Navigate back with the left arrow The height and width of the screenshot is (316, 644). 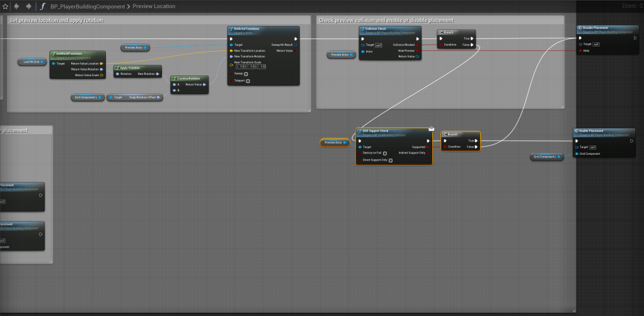[16, 6]
